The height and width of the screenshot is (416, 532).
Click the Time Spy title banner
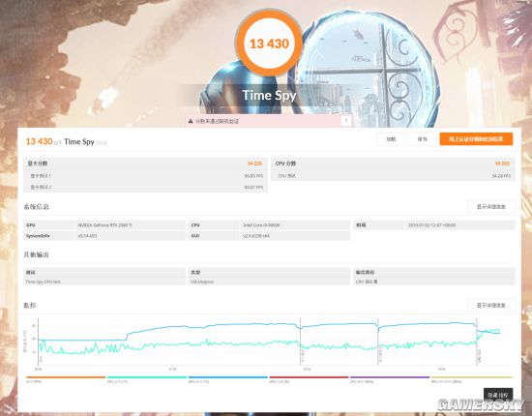[269, 96]
